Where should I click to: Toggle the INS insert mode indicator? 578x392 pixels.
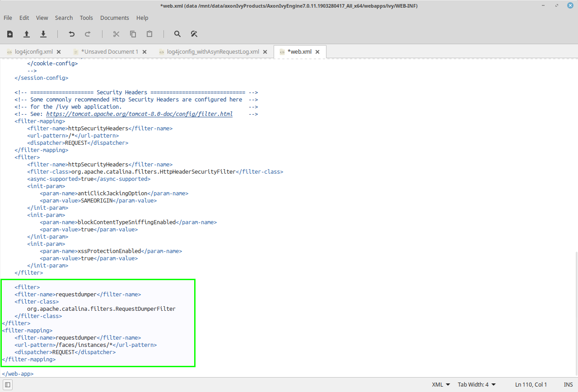(x=568, y=385)
